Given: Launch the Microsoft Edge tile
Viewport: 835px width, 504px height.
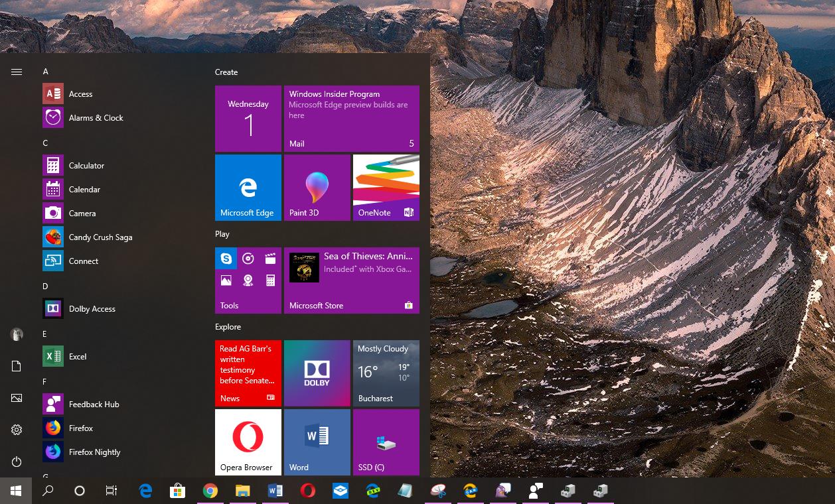Looking at the screenshot, I should click(x=248, y=188).
